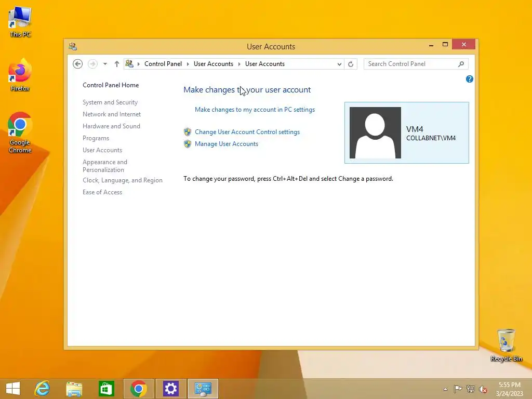Open Clock, Language, and Region
The height and width of the screenshot is (399, 532).
(x=123, y=180)
